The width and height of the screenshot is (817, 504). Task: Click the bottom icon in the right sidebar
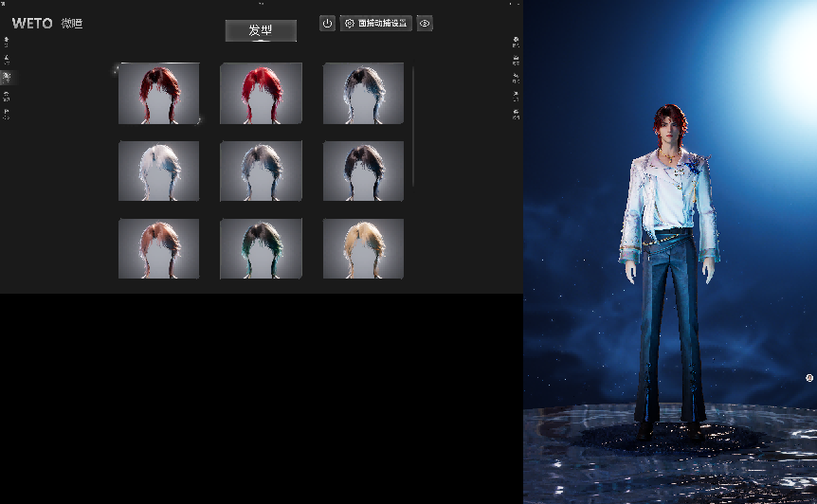[516, 114]
